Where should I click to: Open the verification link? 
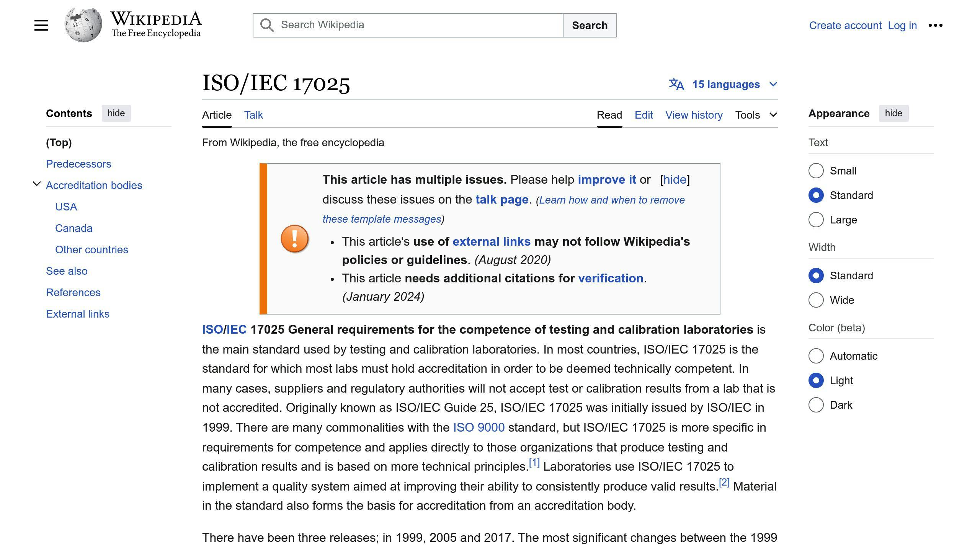tap(611, 278)
